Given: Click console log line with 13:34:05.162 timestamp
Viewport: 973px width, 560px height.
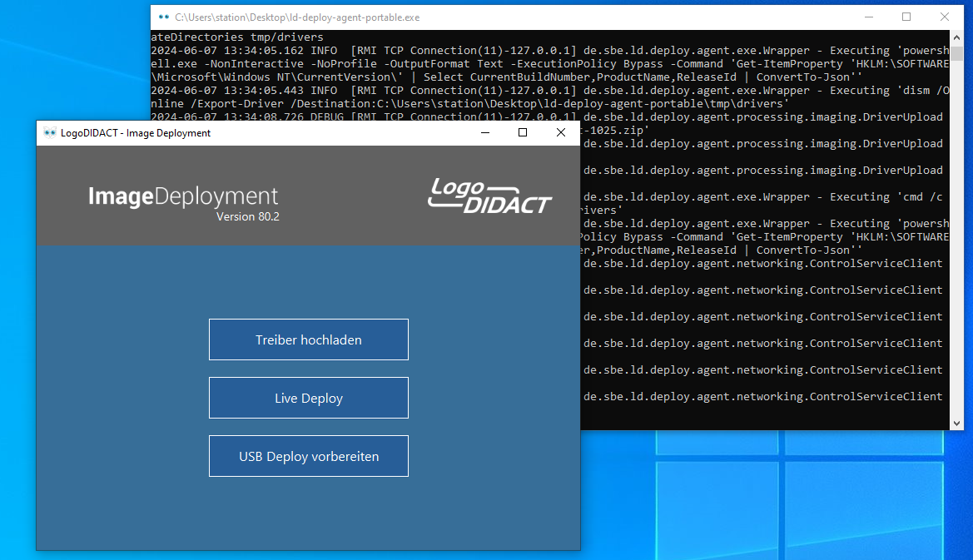Looking at the screenshot, I should pos(550,50).
